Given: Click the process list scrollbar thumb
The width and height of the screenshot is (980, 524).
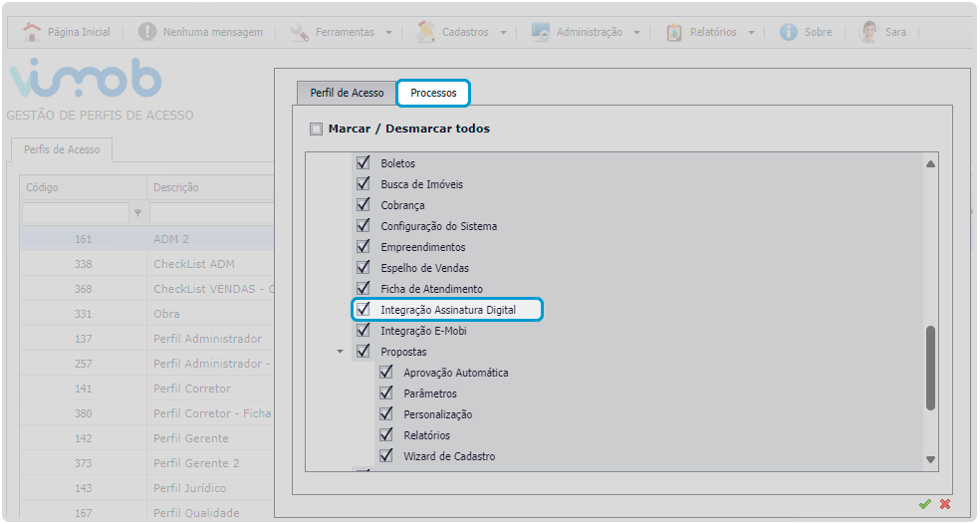Looking at the screenshot, I should (x=930, y=368).
